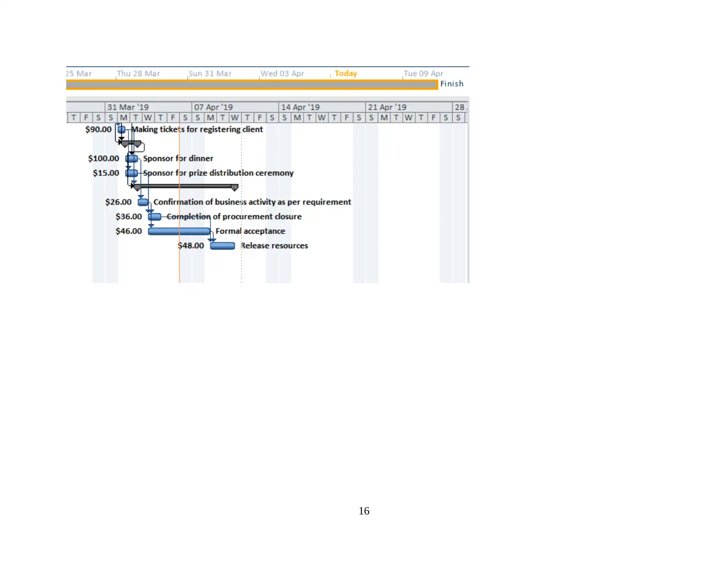728x563 pixels.
Task: Select the 31 Mar '19 week header
Action: click(148, 107)
